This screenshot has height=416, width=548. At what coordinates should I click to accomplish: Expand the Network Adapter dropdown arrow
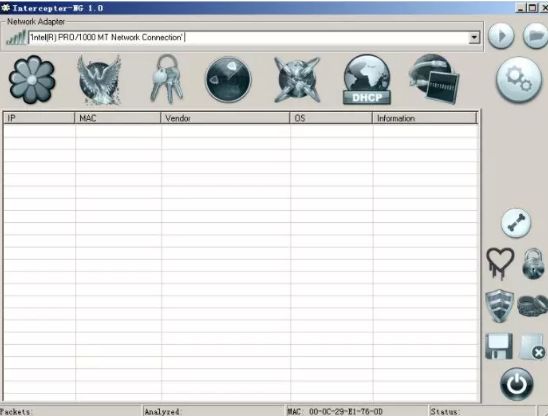pyautogui.click(x=474, y=37)
